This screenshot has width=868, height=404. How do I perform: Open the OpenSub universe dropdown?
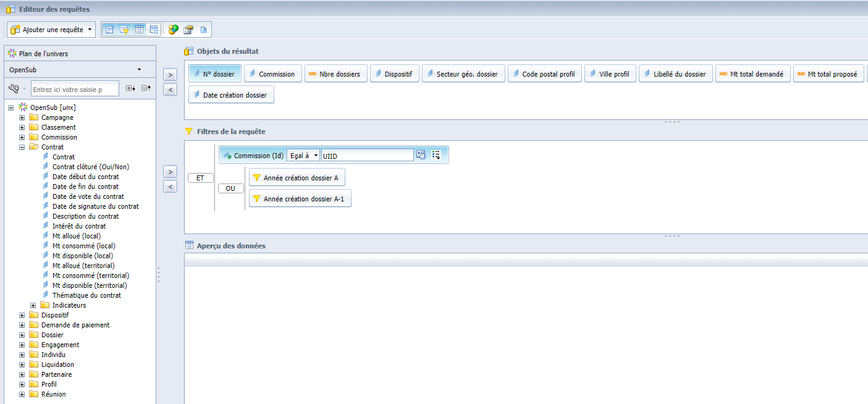point(139,70)
